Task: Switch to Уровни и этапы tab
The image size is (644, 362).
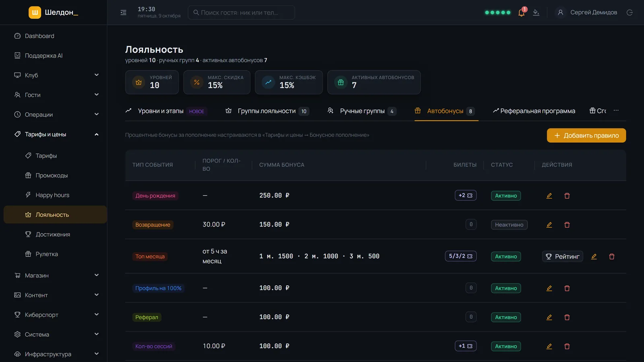Action: pos(166,111)
